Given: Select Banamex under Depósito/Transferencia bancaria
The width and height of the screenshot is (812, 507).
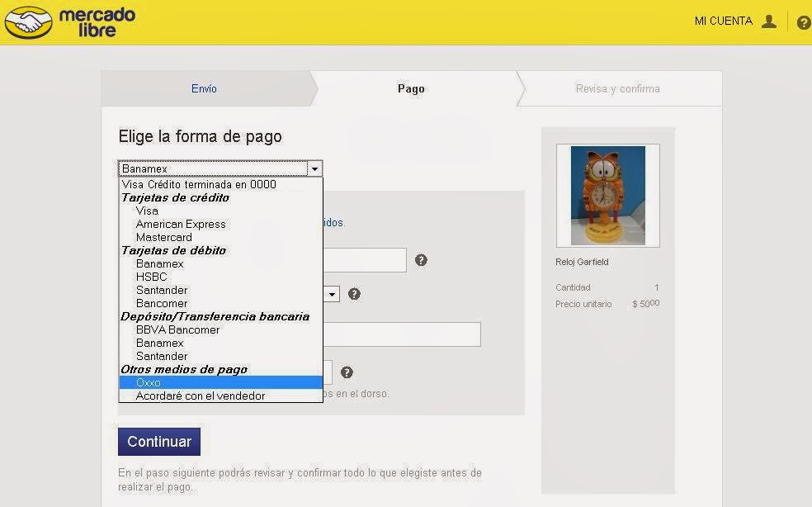Looking at the screenshot, I should [159, 344].
